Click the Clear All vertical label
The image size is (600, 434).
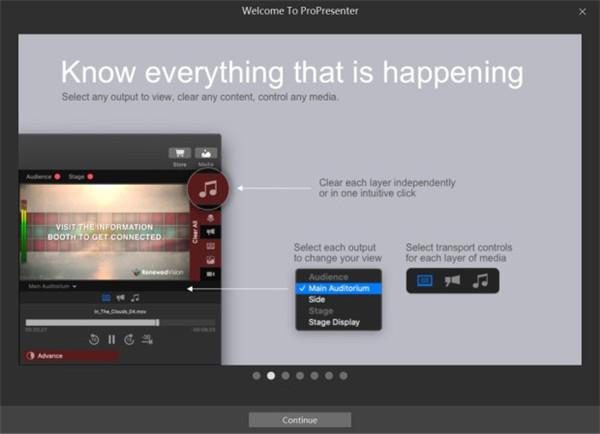(195, 232)
